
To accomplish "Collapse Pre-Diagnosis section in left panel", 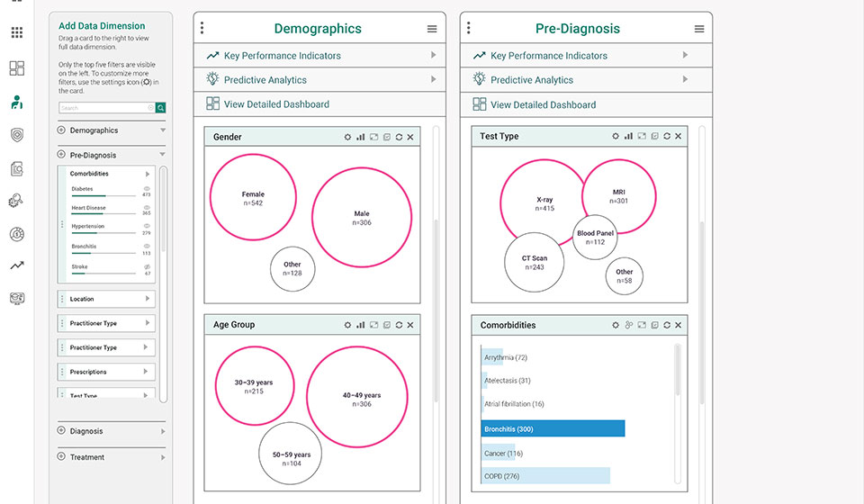I will pos(163,154).
